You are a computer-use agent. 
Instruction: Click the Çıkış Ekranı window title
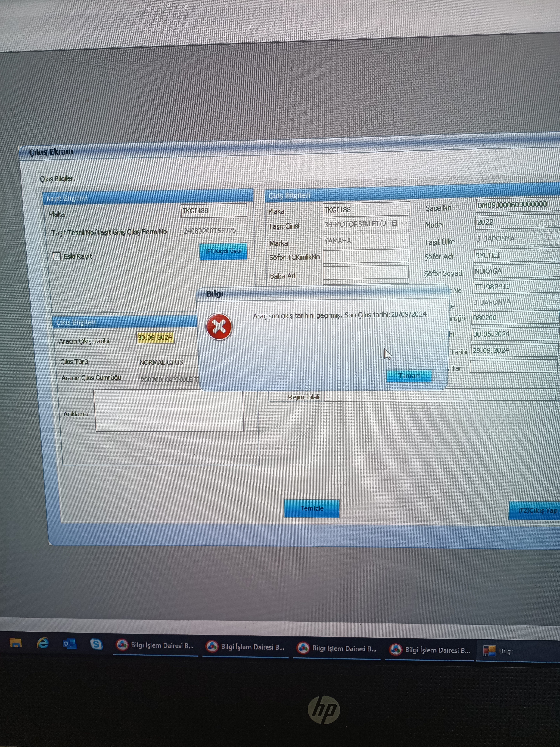coord(51,152)
